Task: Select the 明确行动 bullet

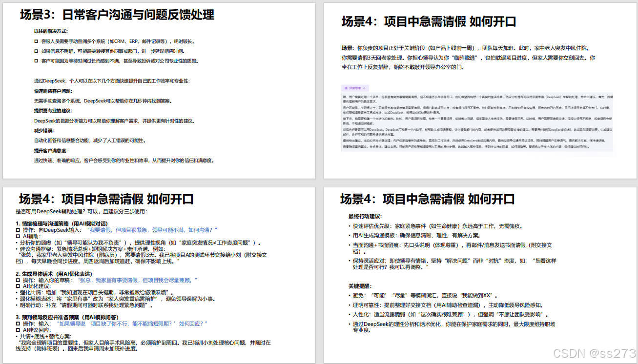Action: point(84,305)
